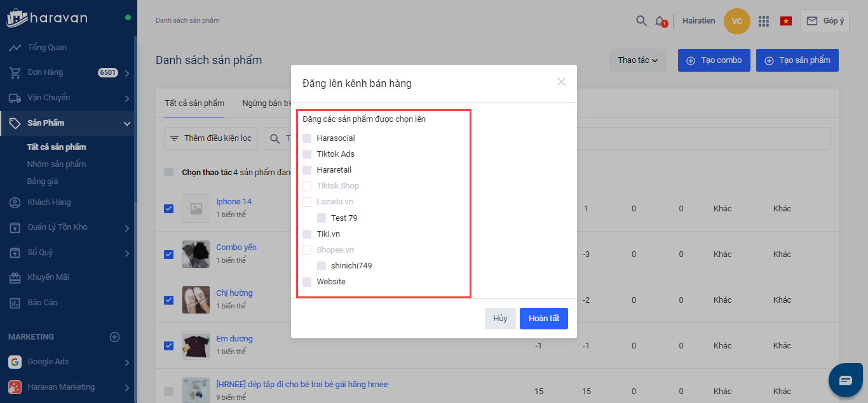
Task: Open the [HRNEE] dép tập đi product link
Action: [302, 385]
